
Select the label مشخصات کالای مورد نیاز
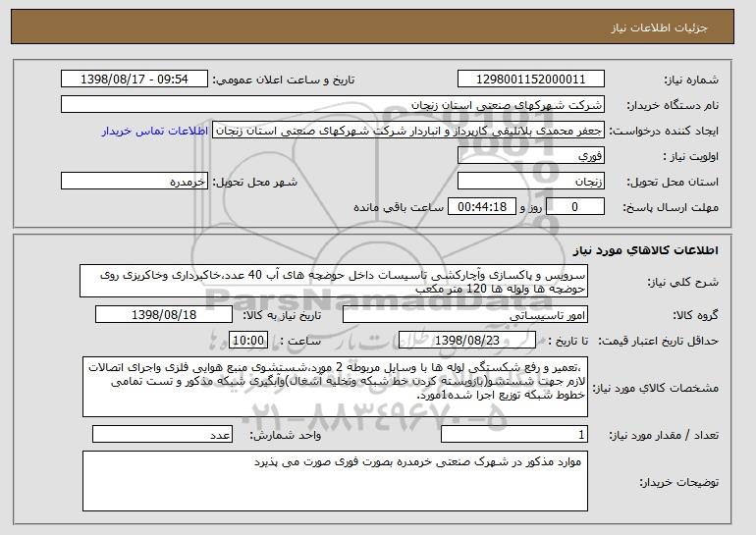tap(655, 388)
